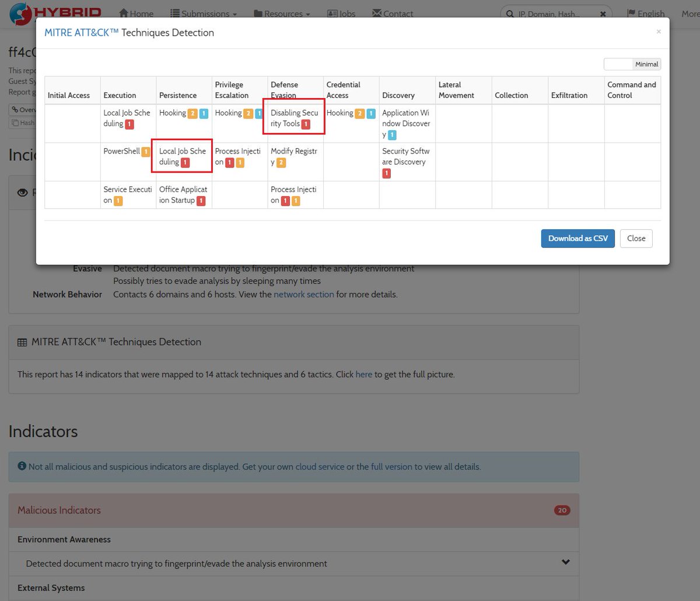This screenshot has height=601, width=700.
Task: Click Disabling Security Tools technique
Action: click(294, 118)
